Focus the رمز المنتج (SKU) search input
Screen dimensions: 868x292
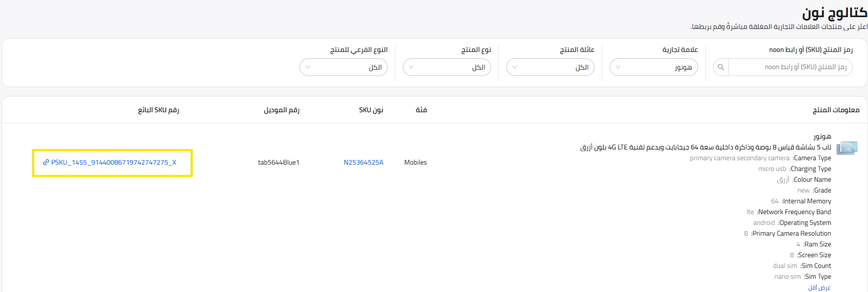pos(790,67)
